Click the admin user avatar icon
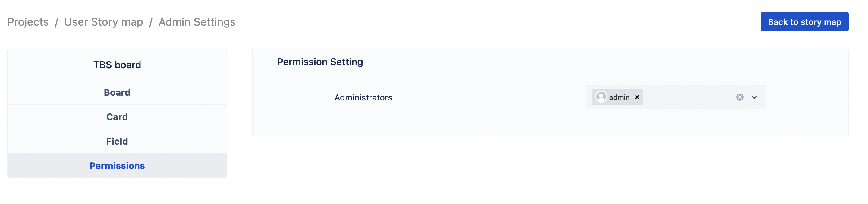Screen dimensions: 868x204 [601, 97]
